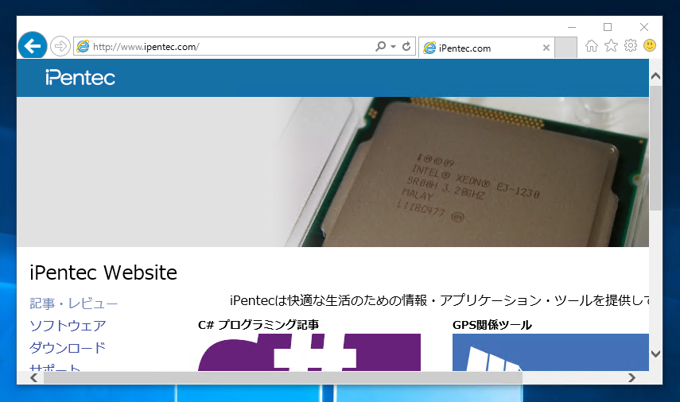Screen dimensions: 680x402
Task: Close the iPentec.com tab
Action: [x=546, y=48]
